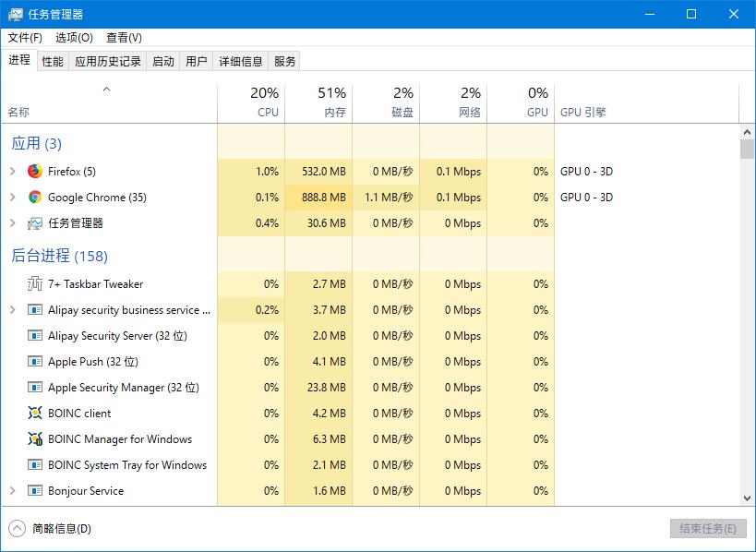Open the 文件(F) menu
The width and height of the screenshot is (756, 552).
(x=25, y=38)
